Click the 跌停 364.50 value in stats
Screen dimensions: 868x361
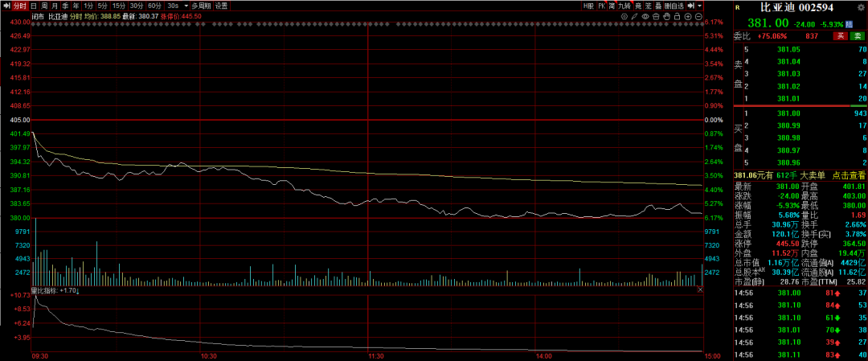coord(853,244)
